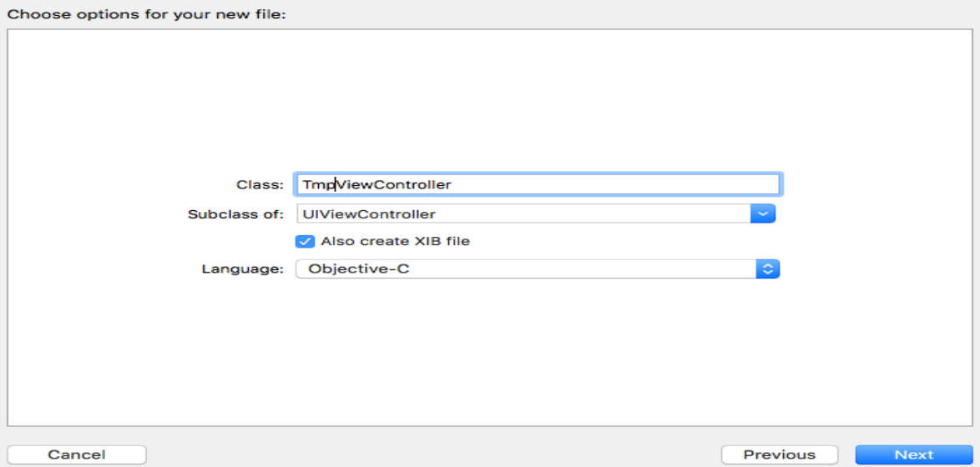Click the 'Subclass of:' label
The width and height of the screenshot is (980, 467).
235,214
